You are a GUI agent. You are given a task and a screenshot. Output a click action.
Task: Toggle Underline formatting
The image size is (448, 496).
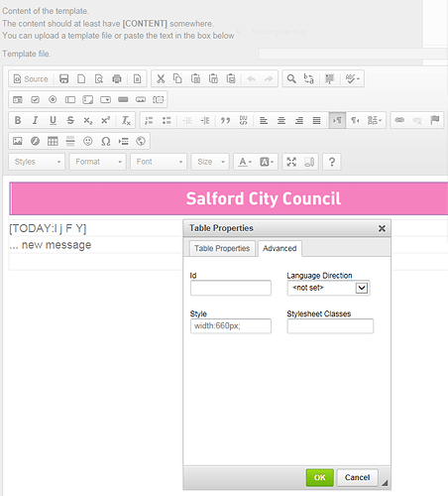tap(53, 120)
